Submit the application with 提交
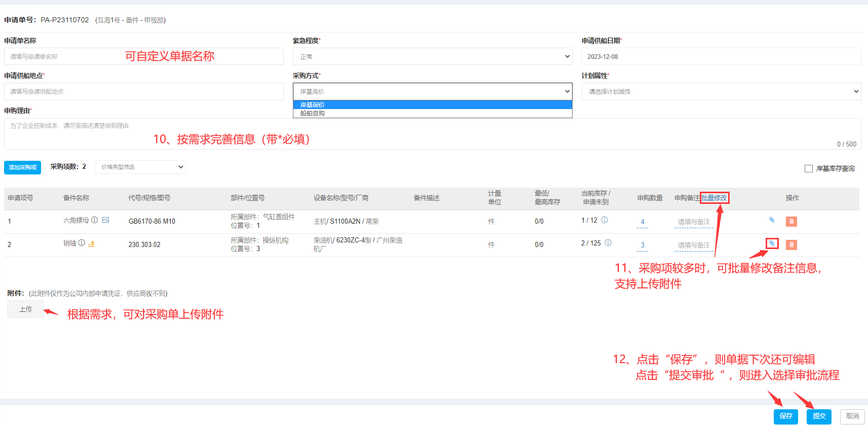868x425 pixels. [819, 416]
